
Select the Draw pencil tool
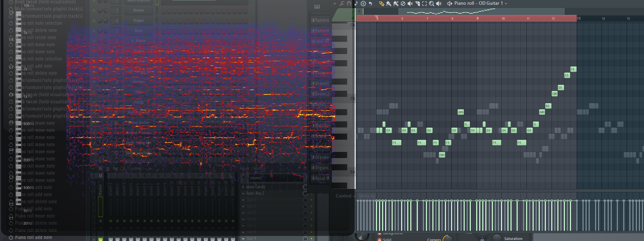point(381,3)
